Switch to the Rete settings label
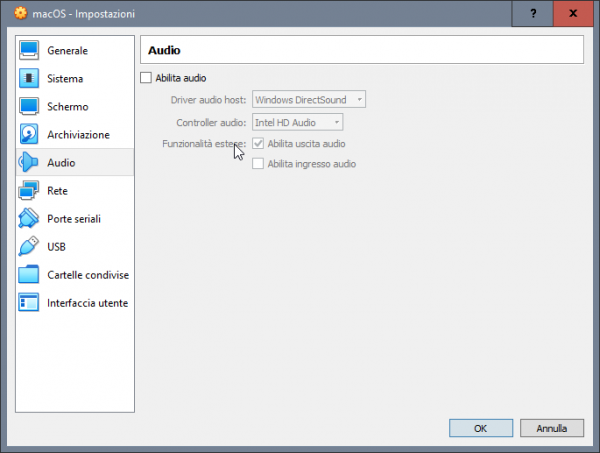600x453 pixels. (x=57, y=191)
